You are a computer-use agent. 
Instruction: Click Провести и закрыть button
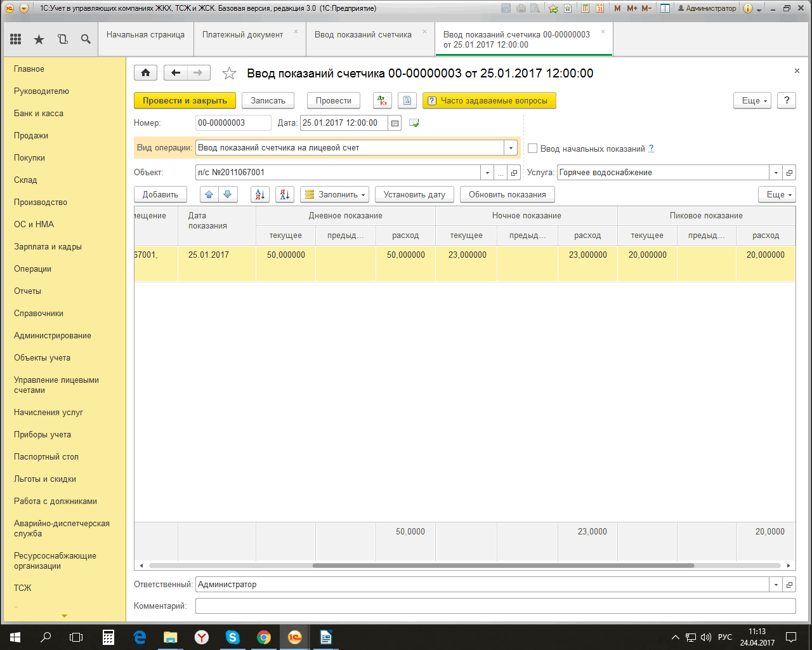185,100
